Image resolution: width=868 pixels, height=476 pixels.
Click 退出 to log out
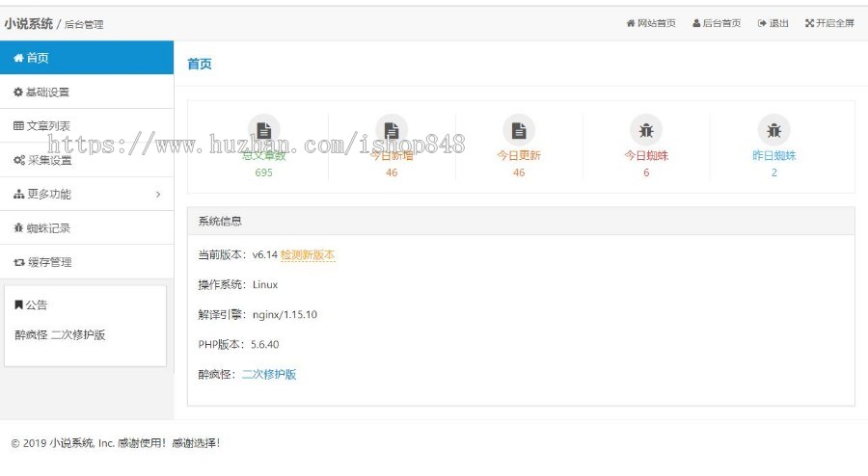point(773,23)
